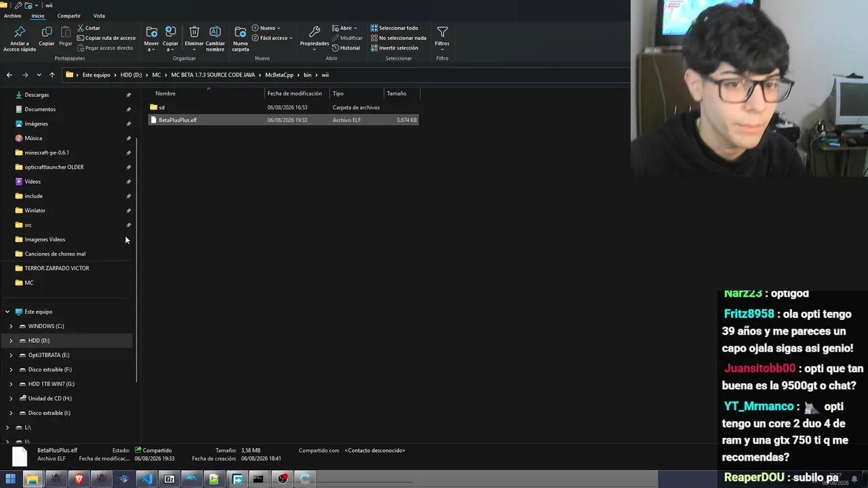Image resolution: width=868 pixels, height=488 pixels.
Task: Switch to the Vista ribbon tab
Action: (x=99, y=16)
